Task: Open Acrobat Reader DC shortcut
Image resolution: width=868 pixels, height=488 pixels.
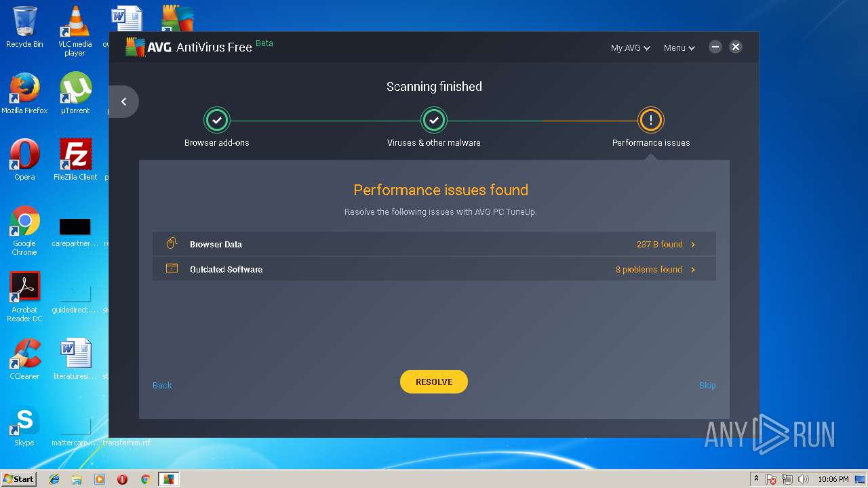Action: point(24,297)
